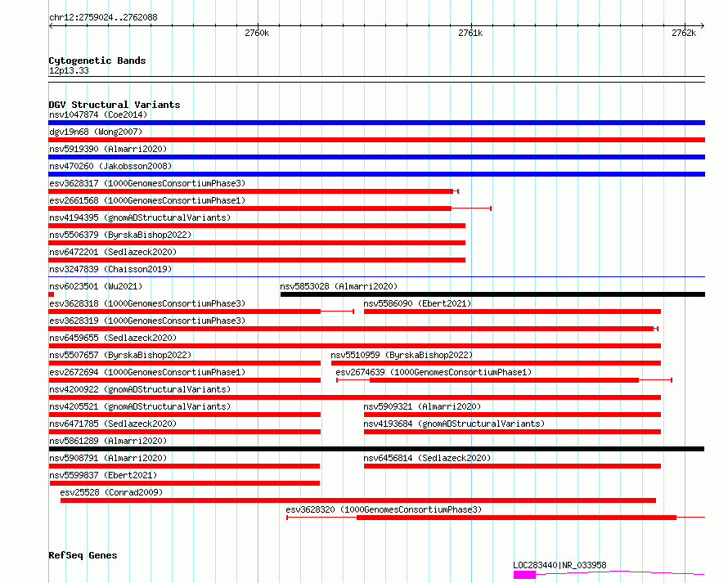
Task: Open nsv5919390 (Almarri2020) variant
Action: coord(108,149)
